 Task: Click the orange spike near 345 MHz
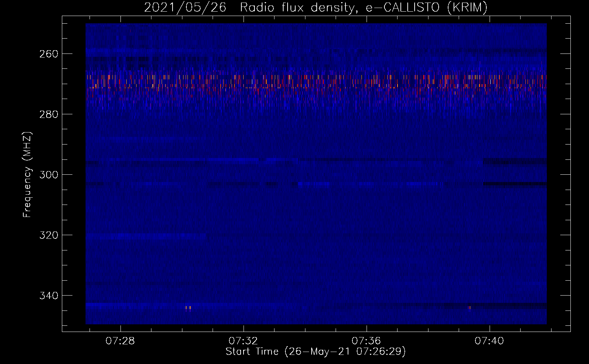tap(188, 309)
